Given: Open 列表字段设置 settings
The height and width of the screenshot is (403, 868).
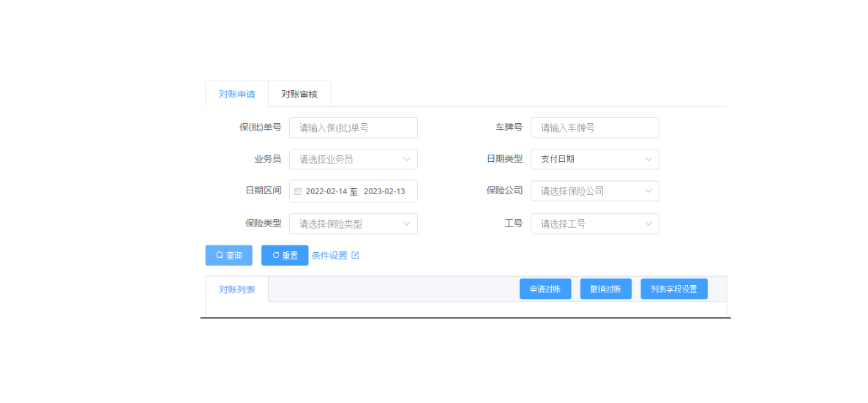Looking at the screenshot, I should tap(674, 289).
